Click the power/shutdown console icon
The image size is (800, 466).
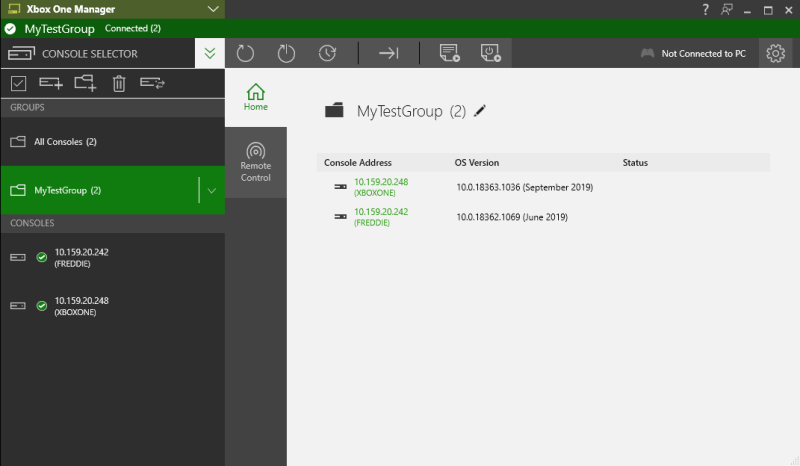[x=286, y=53]
